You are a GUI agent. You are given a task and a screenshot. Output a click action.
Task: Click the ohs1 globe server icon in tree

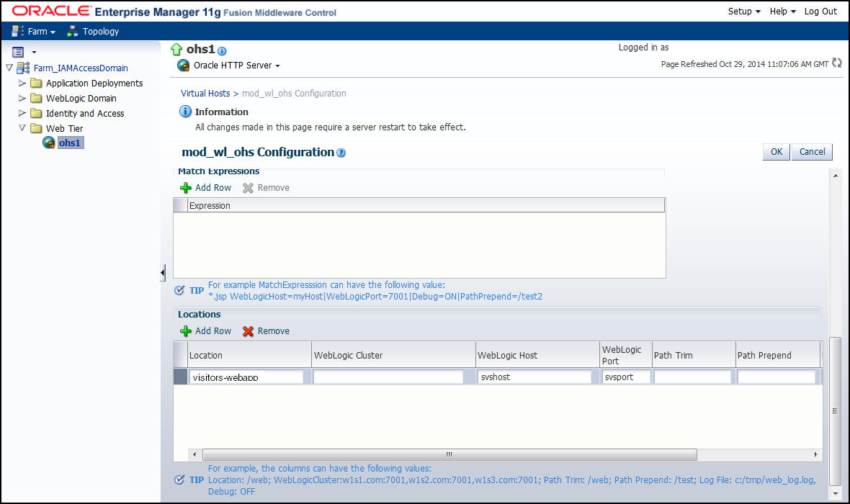click(49, 143)
